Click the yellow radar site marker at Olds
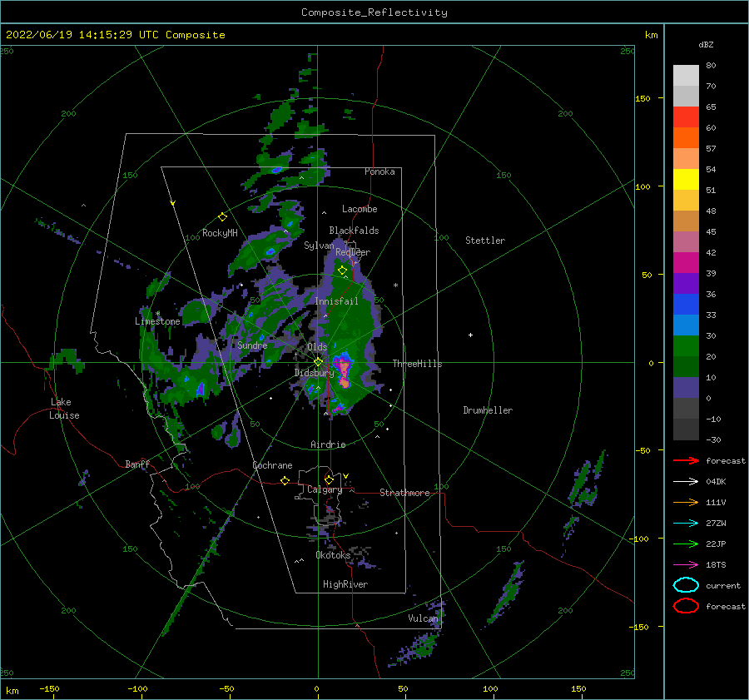This screenshot has width=749, height=700. [318, 362]
